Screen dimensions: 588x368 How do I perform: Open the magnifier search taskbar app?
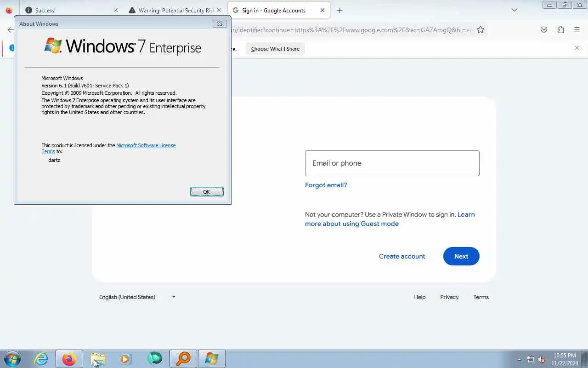[x=183, y=359]
